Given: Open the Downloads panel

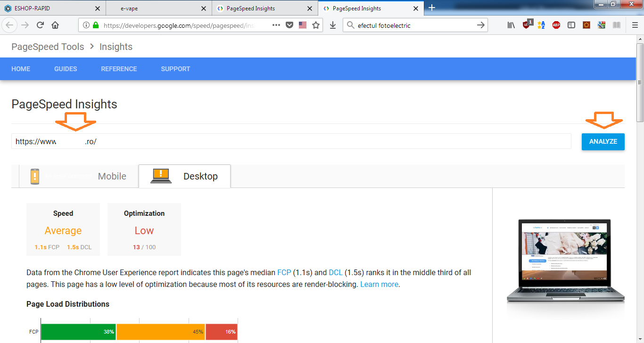Looking at the screenshot, I should [x=333, y=25].
